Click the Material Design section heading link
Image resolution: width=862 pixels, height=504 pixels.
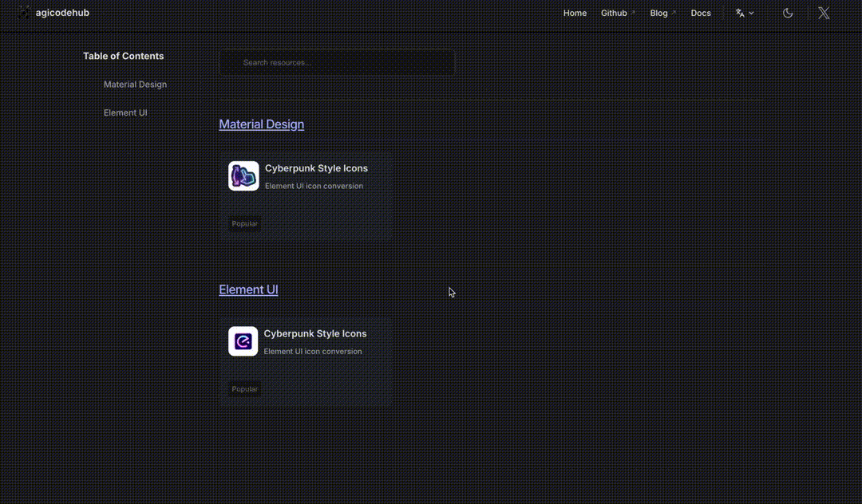(x=261, y=124)
